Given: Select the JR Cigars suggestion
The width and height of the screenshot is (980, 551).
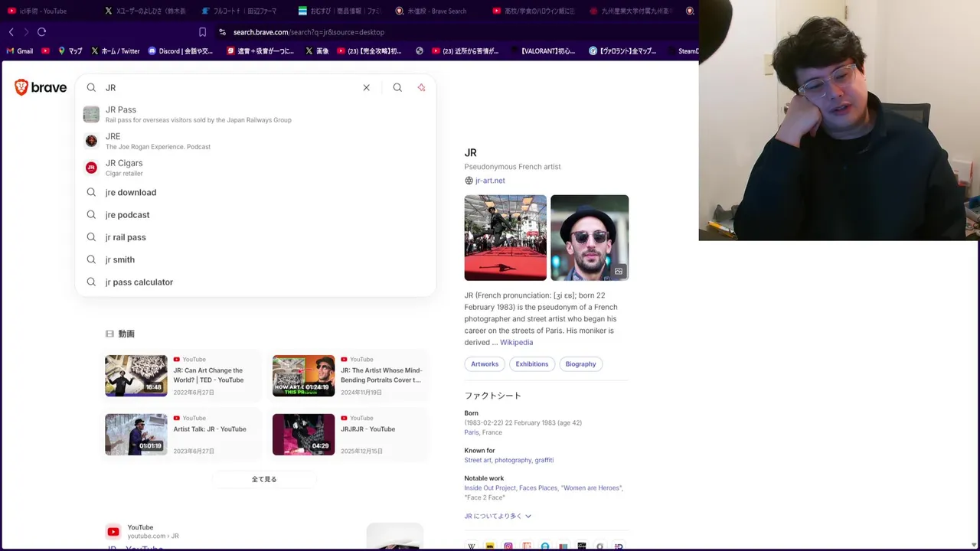Looking at the screenshot, I should click(x=256, y=168).
